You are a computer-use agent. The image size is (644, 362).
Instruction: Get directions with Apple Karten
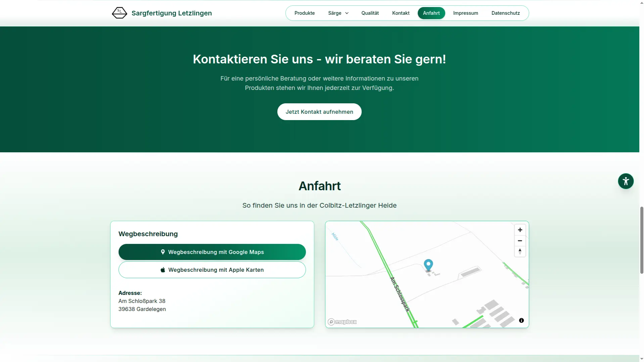[x=212, y=270]
